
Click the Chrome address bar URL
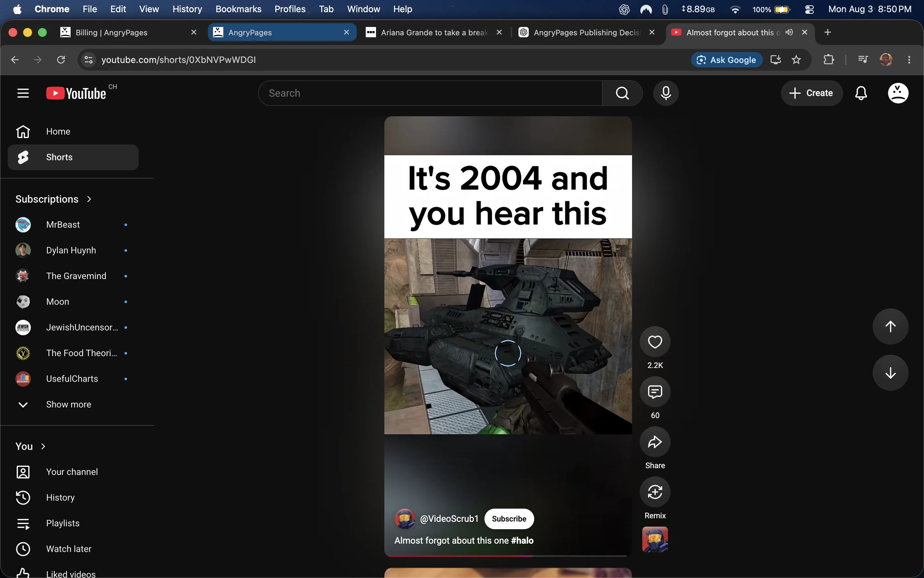pyautogui.click(x=178, y=60)
